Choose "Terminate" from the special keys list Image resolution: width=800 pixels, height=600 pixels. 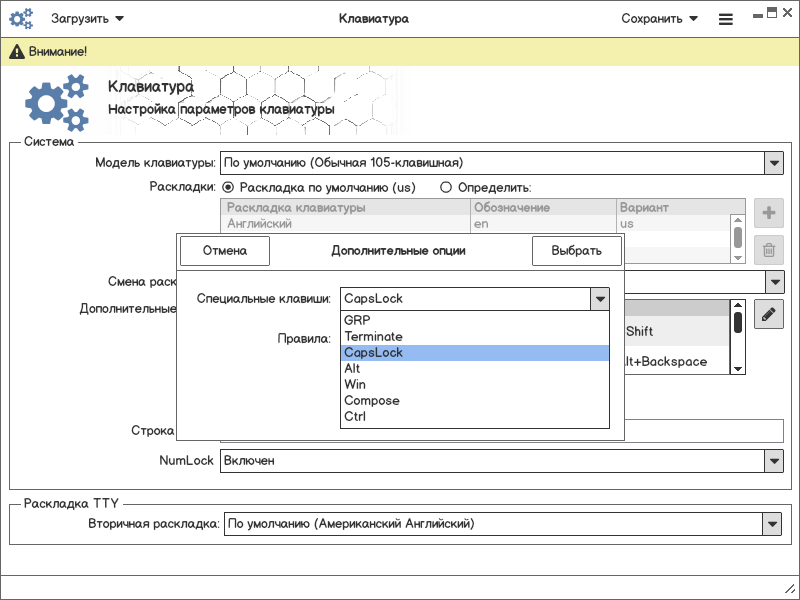pyautogui.click(x=373, y=336)
